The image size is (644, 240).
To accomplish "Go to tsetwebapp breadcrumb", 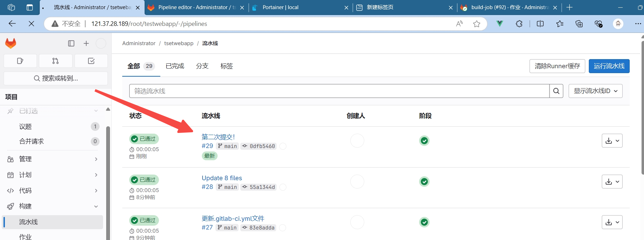I will tap(179, 43).
